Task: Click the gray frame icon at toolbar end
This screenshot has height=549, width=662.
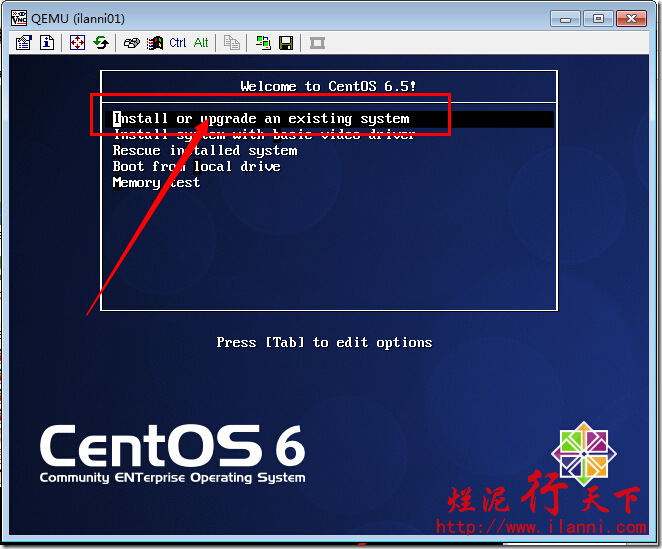Action: pos(317,43)
